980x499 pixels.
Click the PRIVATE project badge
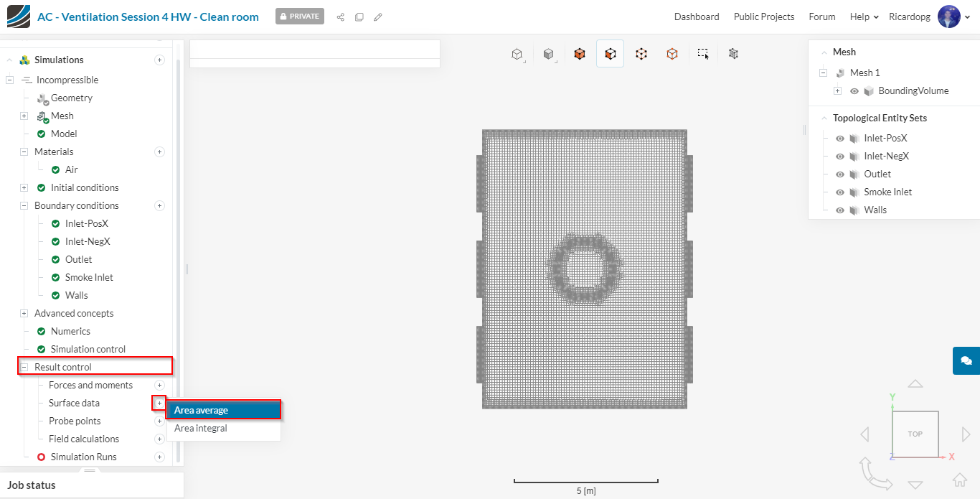tap(300, 17)
